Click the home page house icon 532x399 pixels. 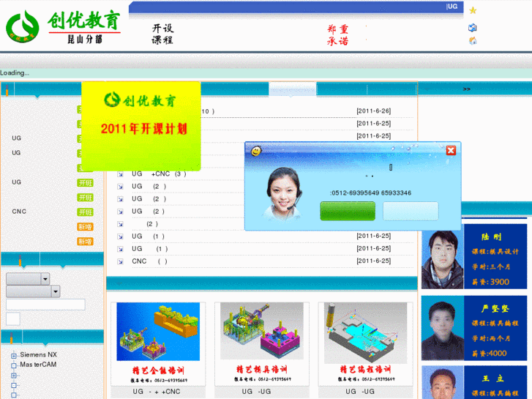point(473,41)
